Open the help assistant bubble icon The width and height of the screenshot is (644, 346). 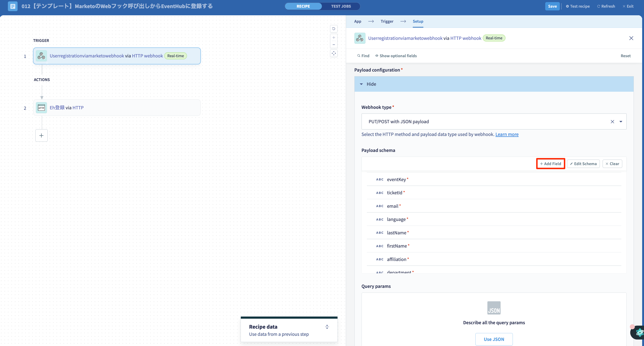point(638,333)
